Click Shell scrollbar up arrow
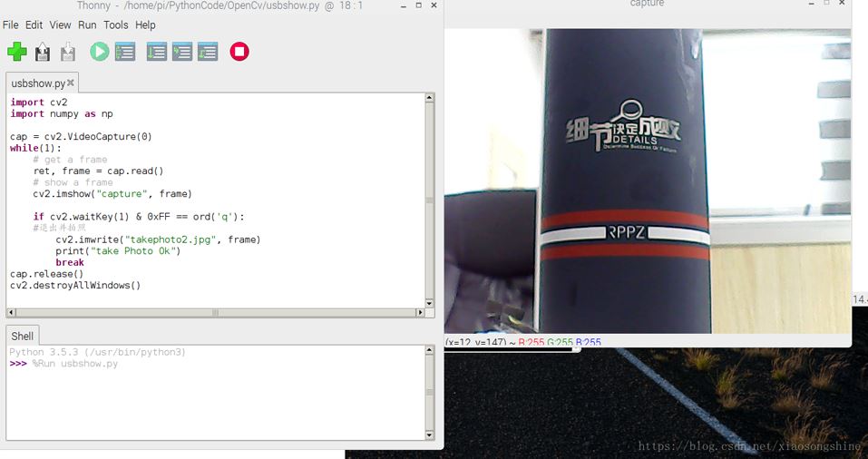Viewport: 868px width, 459px height. [x=429, y=350]
